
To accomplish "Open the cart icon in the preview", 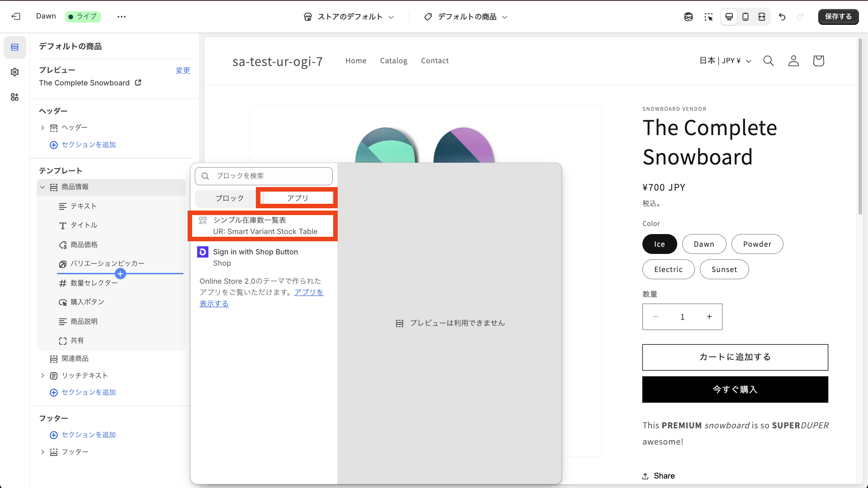I will tap(818, 61).
